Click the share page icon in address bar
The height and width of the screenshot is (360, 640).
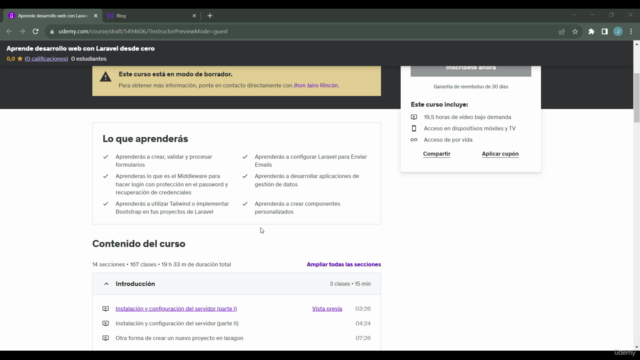pyautogui.click(x=562, y=31)
